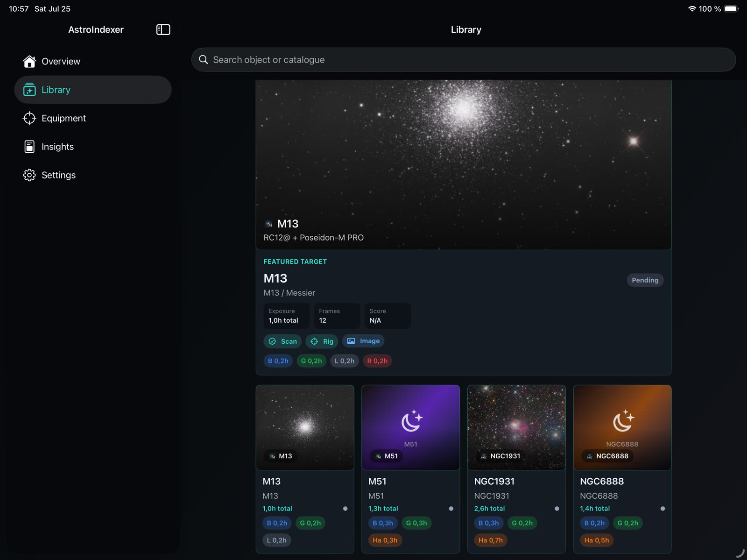
Task: Click the 2,6h total text on NGC1931 card
Action: pos(489,509)
